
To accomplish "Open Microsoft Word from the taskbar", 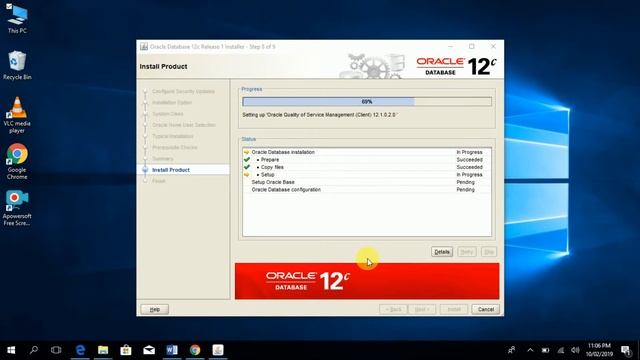I will coord(172,350).
